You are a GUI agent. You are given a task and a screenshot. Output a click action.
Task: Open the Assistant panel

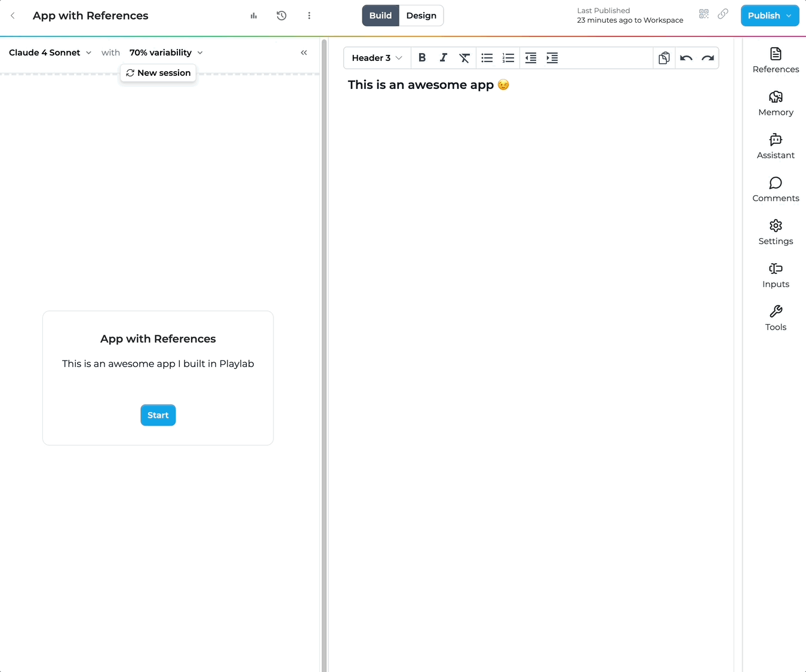coord(776,146)
